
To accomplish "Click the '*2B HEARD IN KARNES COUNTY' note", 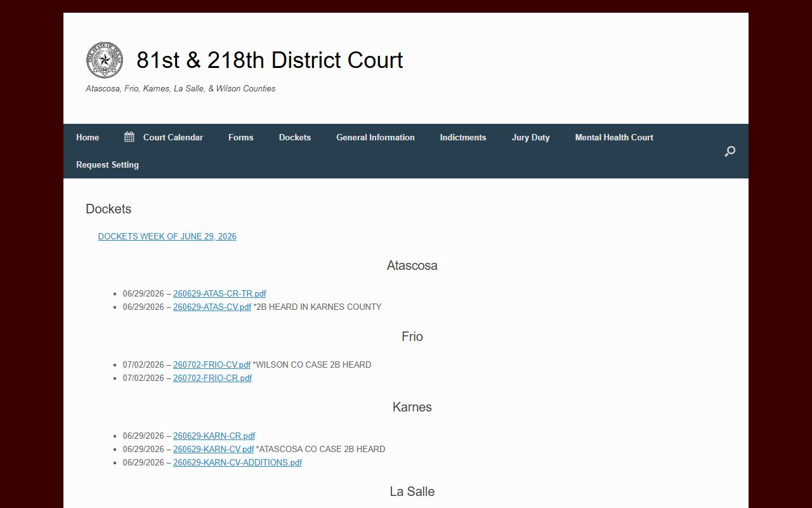I will 317,307.
